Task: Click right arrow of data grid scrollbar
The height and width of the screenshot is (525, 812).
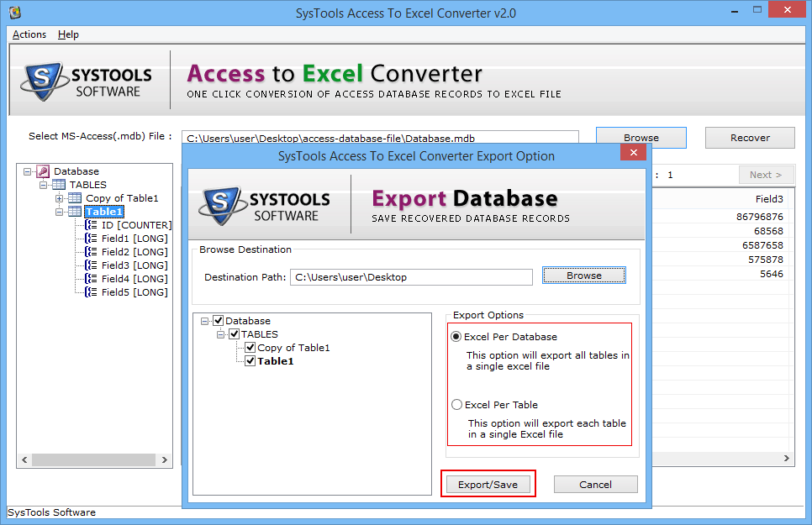Action: tap(786, 458)
